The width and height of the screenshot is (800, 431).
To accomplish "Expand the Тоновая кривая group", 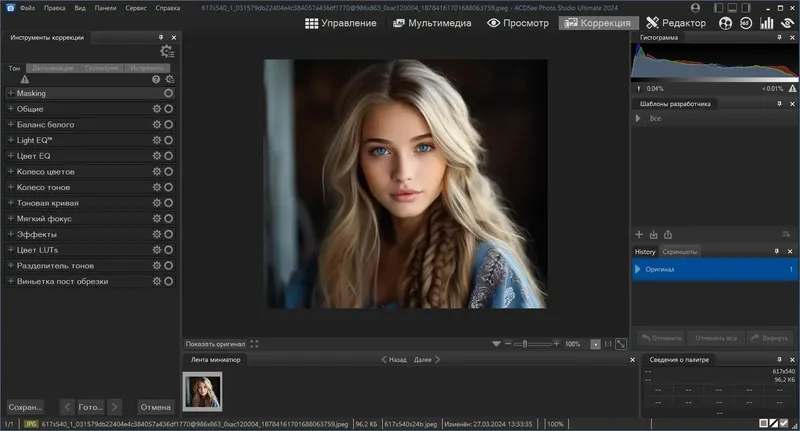I will tap(11, 203).
